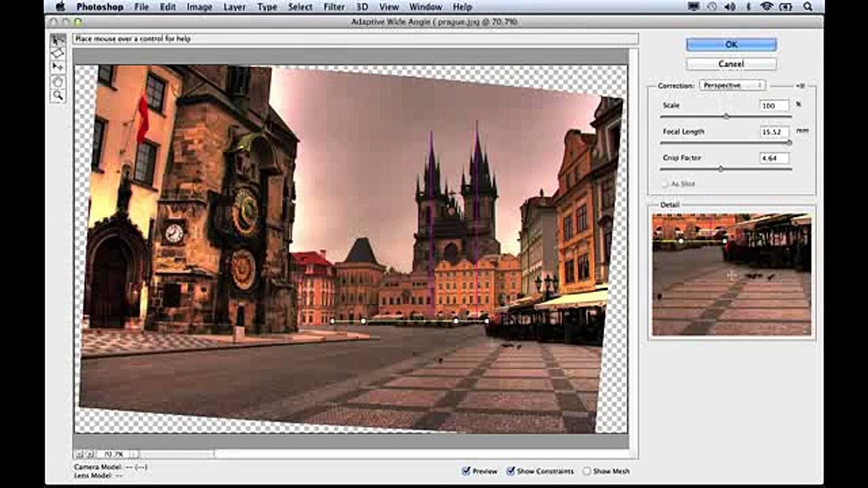Click the volume icon in the menu bar
Viewport: 868px width, 488px height.
point(730,7)
